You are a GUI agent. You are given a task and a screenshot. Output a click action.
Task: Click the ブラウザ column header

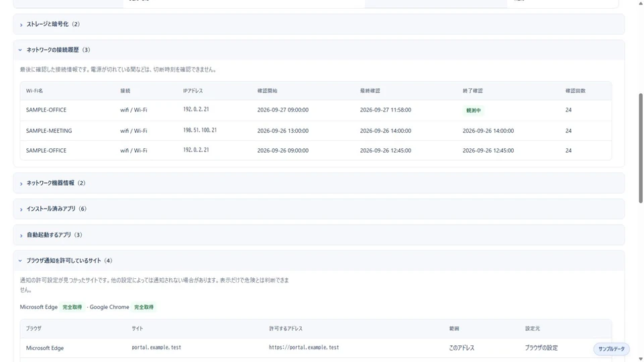(34, 328)
